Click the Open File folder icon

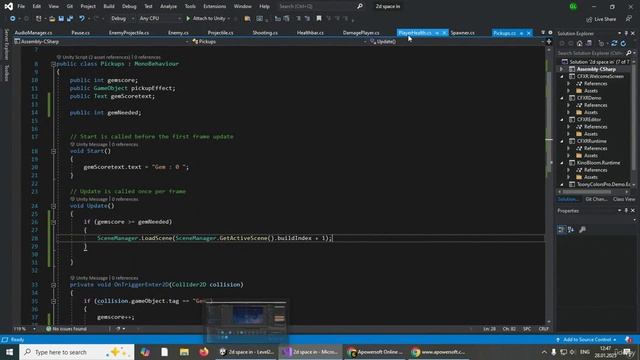(52, 19)
